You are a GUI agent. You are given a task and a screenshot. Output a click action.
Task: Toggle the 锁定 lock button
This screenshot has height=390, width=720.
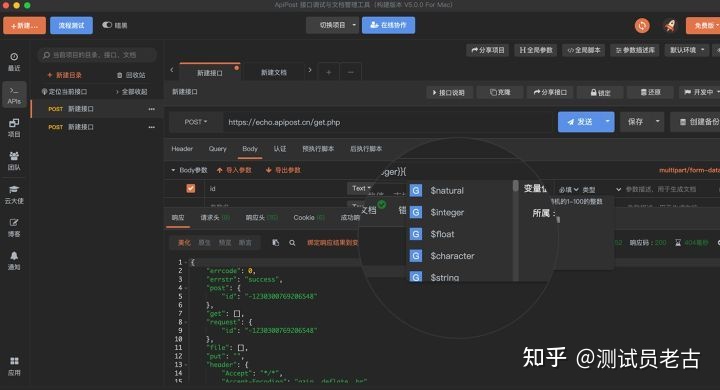pyautogui.click(x=600, y=92)
